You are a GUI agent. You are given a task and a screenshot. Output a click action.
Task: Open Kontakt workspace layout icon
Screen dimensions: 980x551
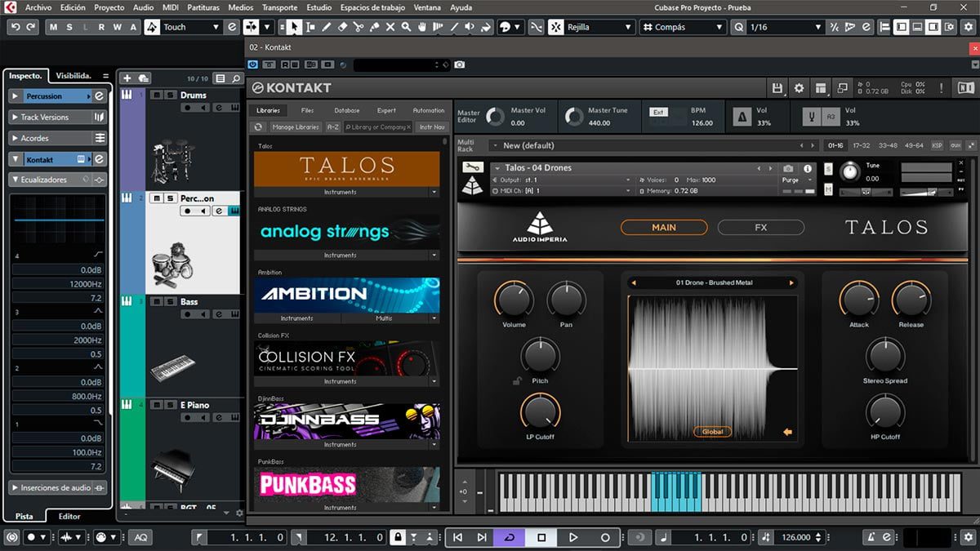[x=821, y=88]
